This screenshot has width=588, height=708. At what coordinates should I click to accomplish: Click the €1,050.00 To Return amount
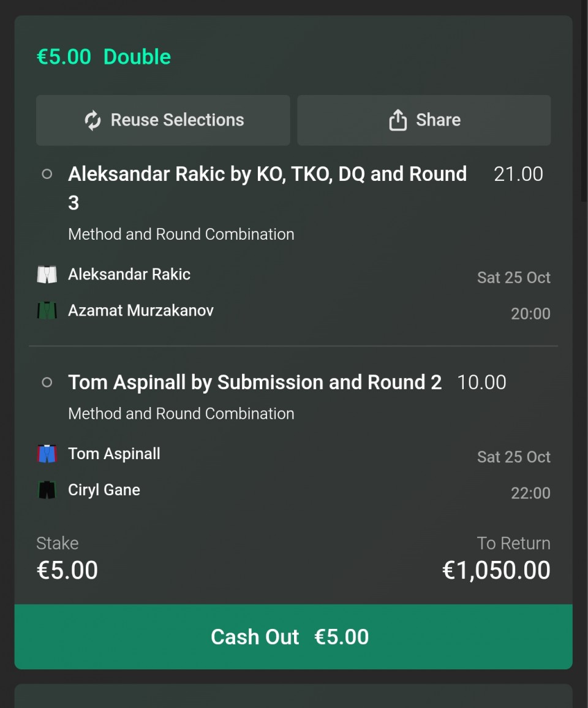[496, 570]
